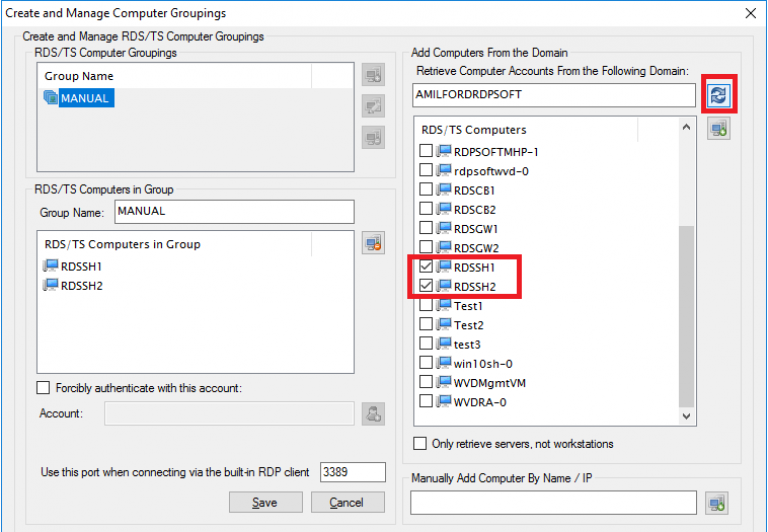Click the add new grouping icon
Image resolution: width=768 pixels, height=532 pixels.
pos(373,75)
